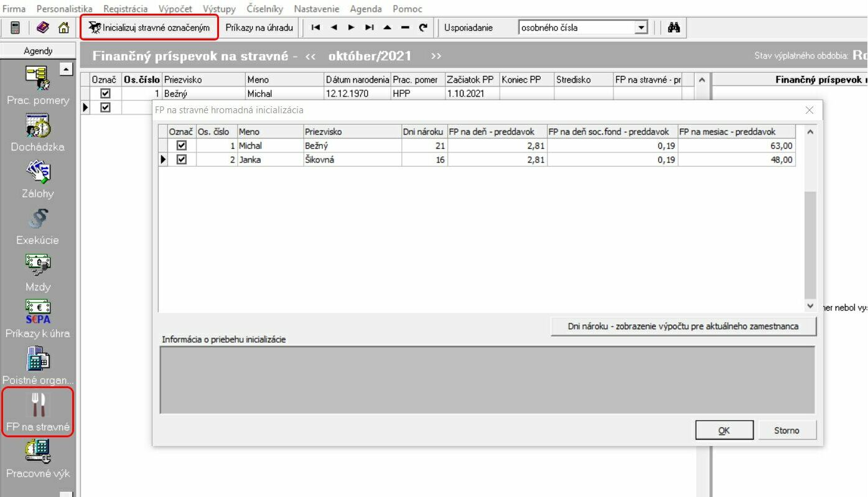Click the book icon in toolbar
The image size is (868, 497).
click(x=42, y=28)
